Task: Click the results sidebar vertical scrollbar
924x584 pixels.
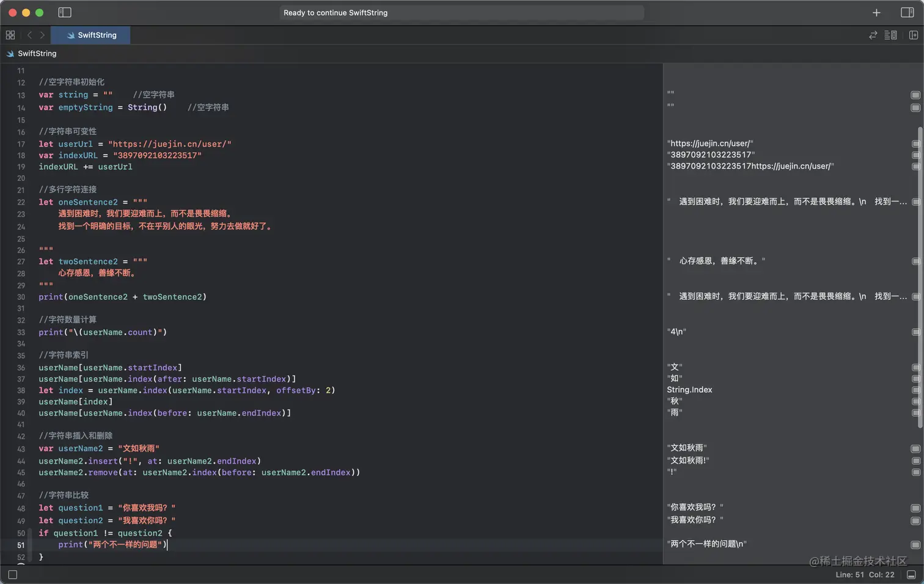Action: pyautogui.click(x=920, y=278)
